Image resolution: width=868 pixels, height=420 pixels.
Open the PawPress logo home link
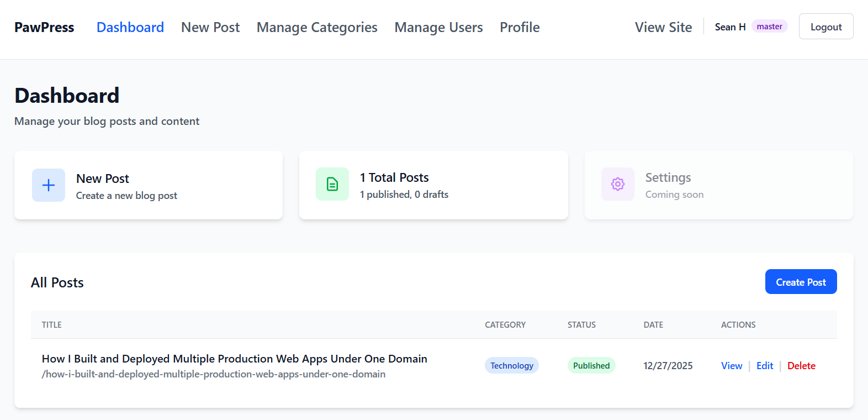(44, 28)
